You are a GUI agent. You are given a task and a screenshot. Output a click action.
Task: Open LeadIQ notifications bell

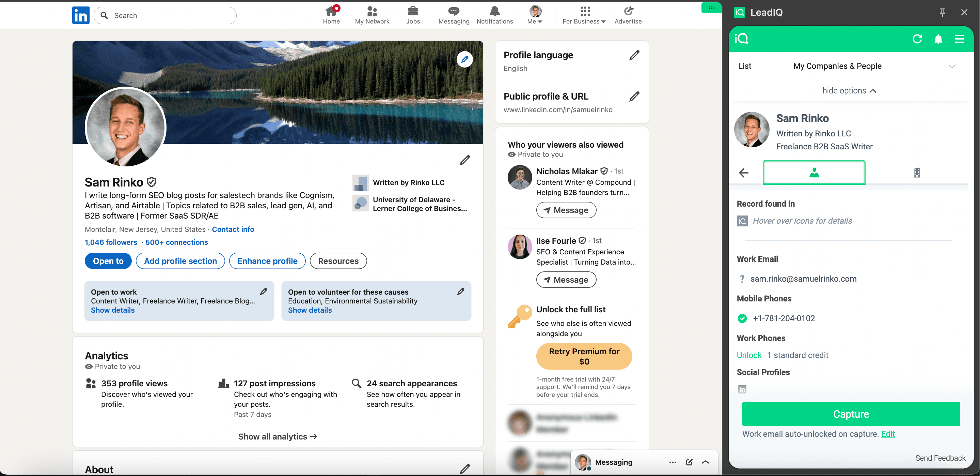(938, 39)
